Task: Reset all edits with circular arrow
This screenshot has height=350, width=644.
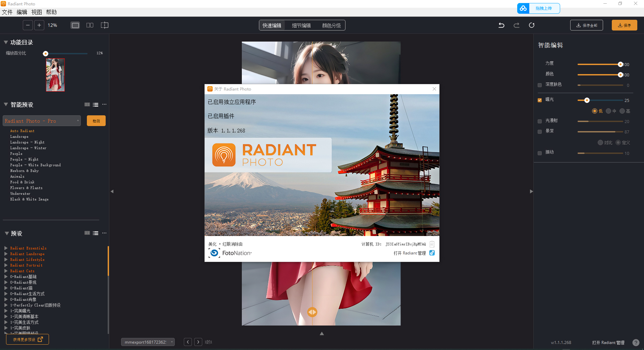Action: pos(532,25)
